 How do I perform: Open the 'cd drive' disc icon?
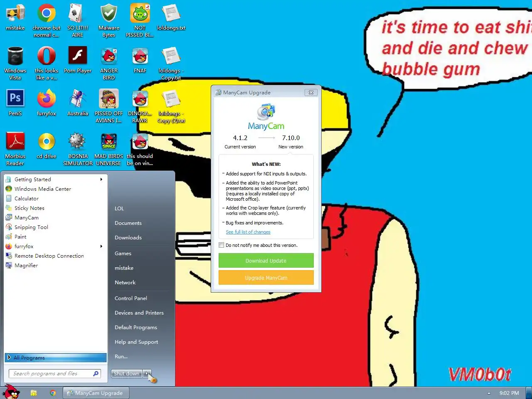click(x=46, y=146)
